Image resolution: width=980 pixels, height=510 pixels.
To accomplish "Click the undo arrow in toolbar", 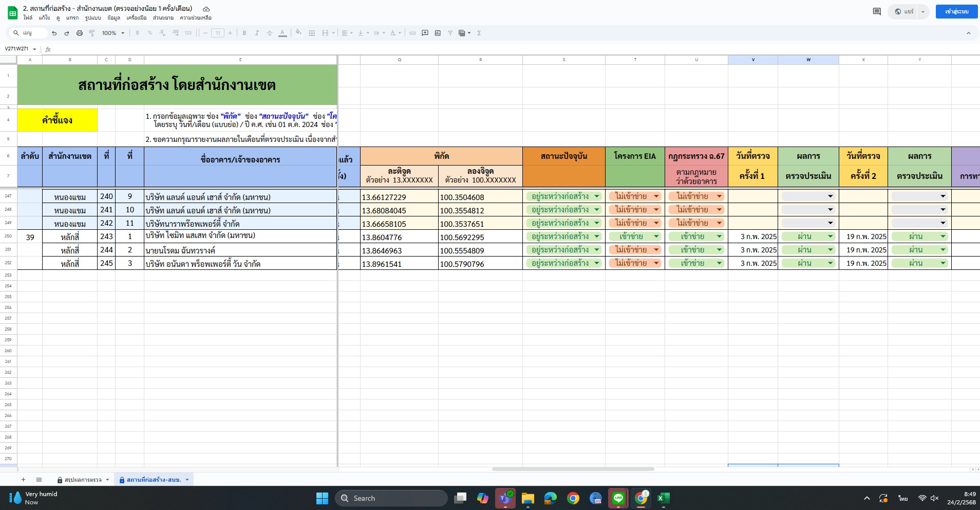I will pyautogui.click(x=54, y=33).
